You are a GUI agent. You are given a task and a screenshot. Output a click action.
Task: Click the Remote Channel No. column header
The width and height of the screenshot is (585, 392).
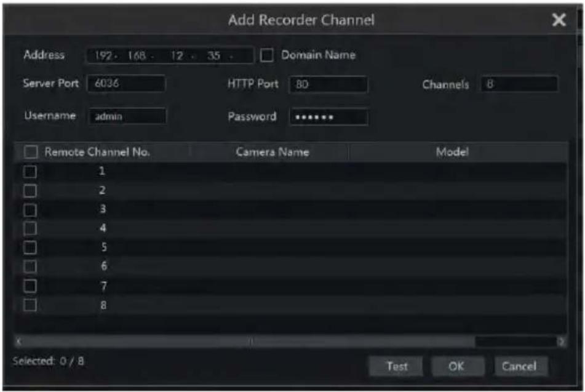point(97,152)
